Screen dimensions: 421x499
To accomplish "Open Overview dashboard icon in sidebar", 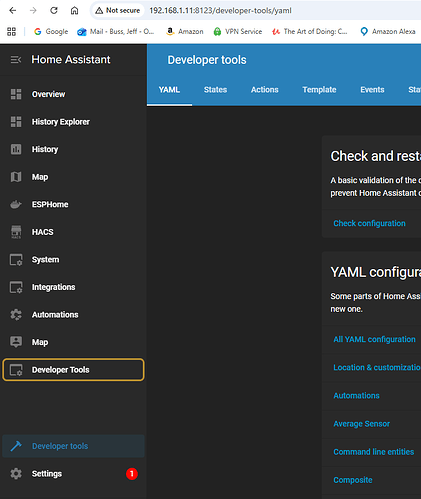I will click(16, 94).
